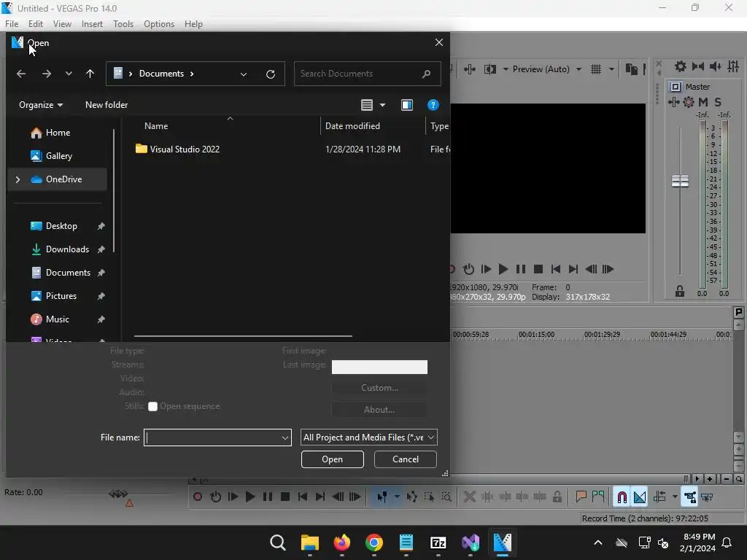Click the Cancel button
The width and height of the screenshot is (747, 560).
pos(406,459)
